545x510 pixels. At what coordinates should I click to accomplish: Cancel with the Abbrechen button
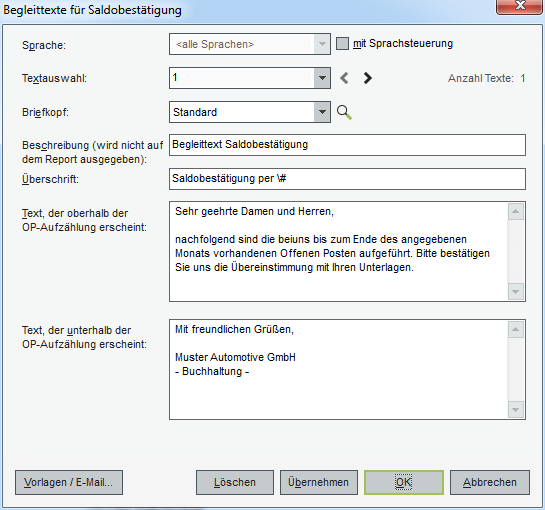click(490, 482)
